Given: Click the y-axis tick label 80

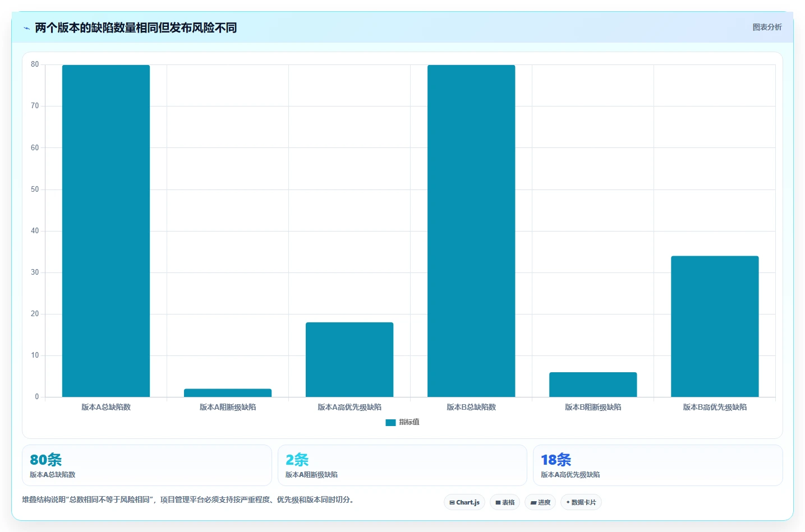Looking at the screenshot, I should (35, 64).
